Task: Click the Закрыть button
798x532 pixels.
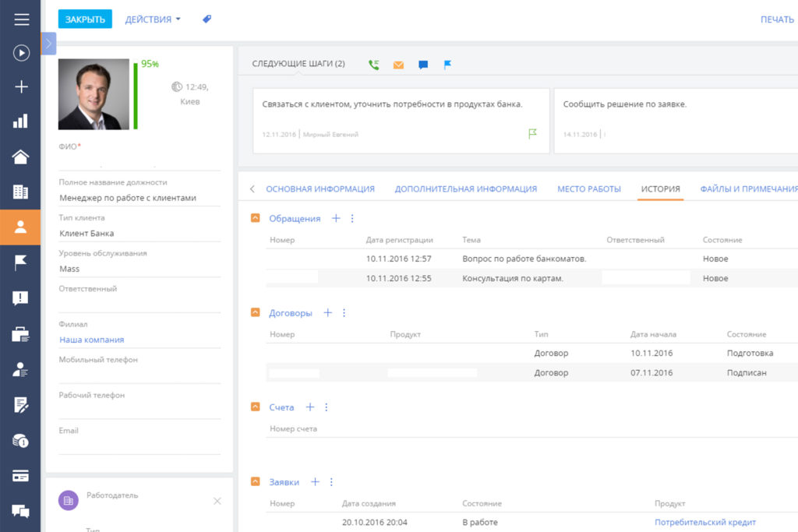Action: (85, 19)
